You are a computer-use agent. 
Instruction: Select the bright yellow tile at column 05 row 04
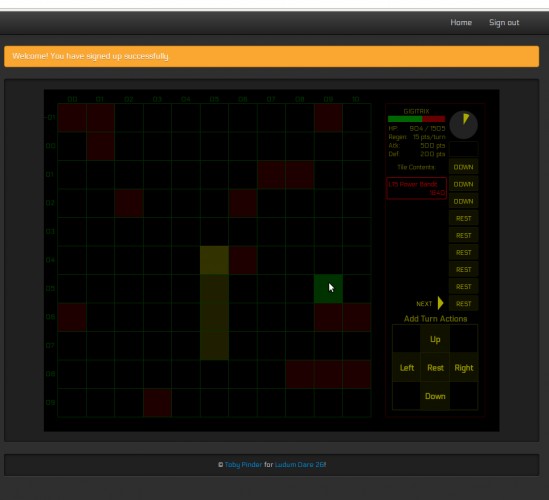214,260
